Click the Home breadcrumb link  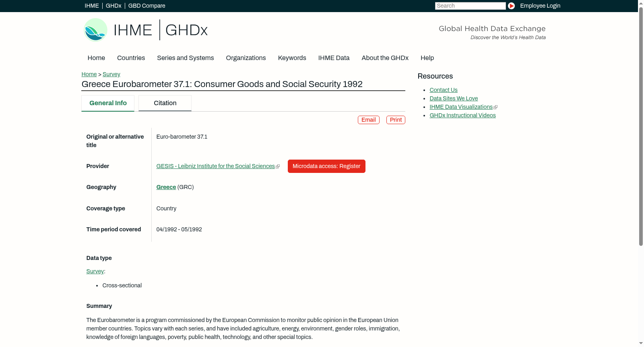(89, 75)
